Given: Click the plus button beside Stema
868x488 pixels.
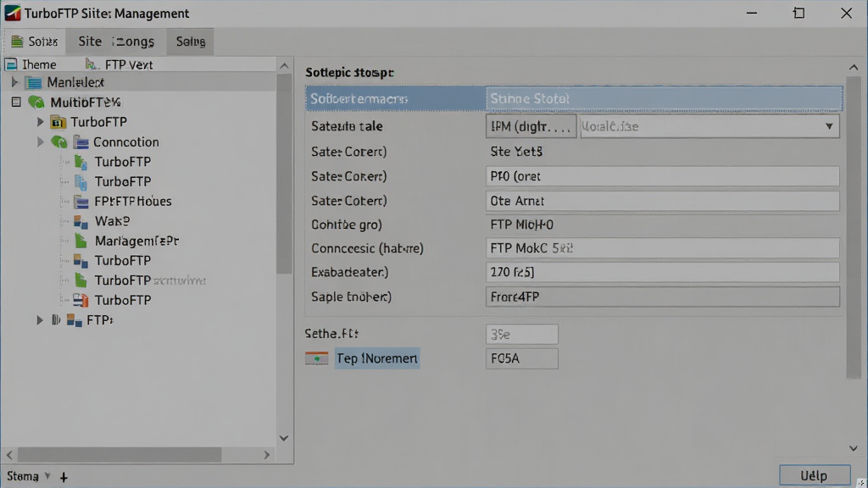Looking at the screenshot, I should [64, 477].
